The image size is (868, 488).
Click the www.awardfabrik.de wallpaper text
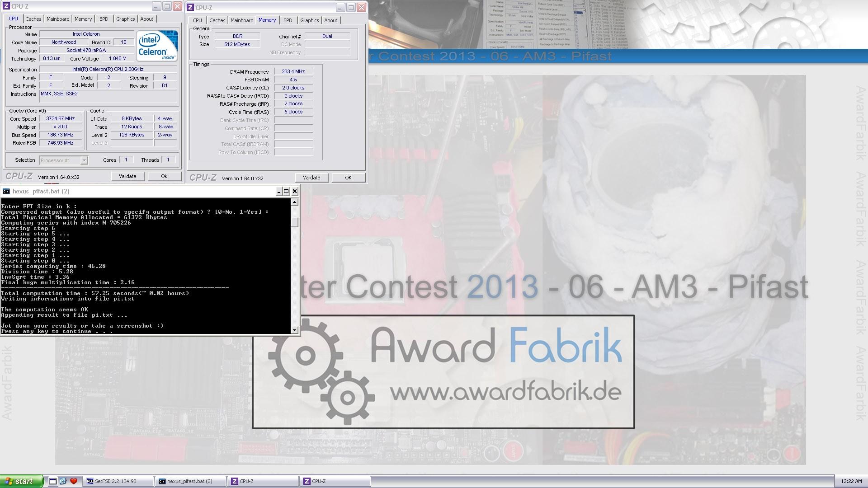[505, 392]
